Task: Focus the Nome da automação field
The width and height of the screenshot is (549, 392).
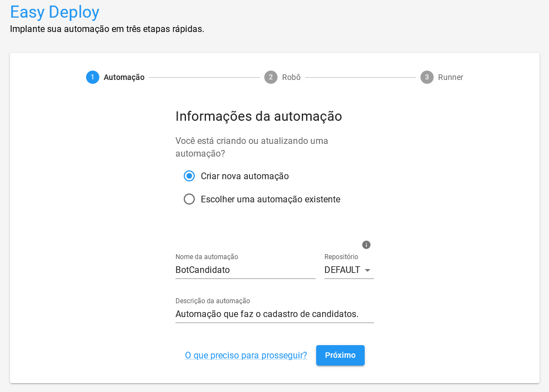Action: pos(245,270)
